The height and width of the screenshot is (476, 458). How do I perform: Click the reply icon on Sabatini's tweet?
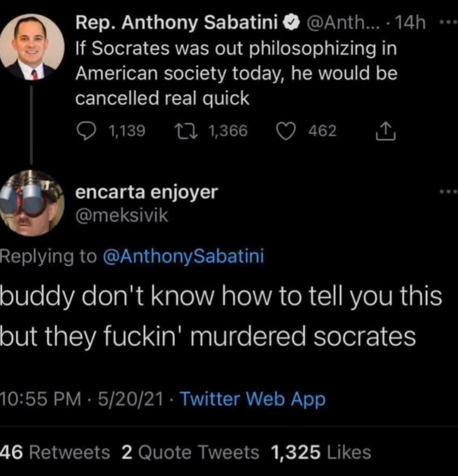tap(84, 131)
